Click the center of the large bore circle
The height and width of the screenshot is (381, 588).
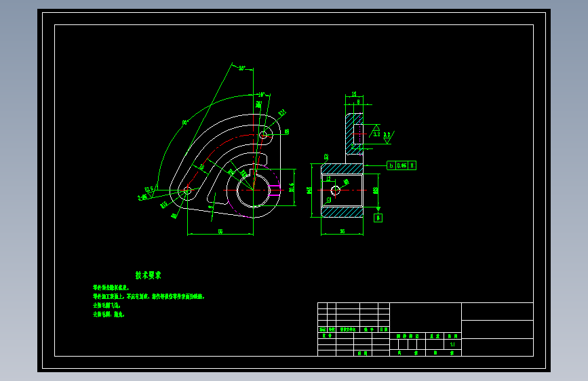(x=253, y=190)
